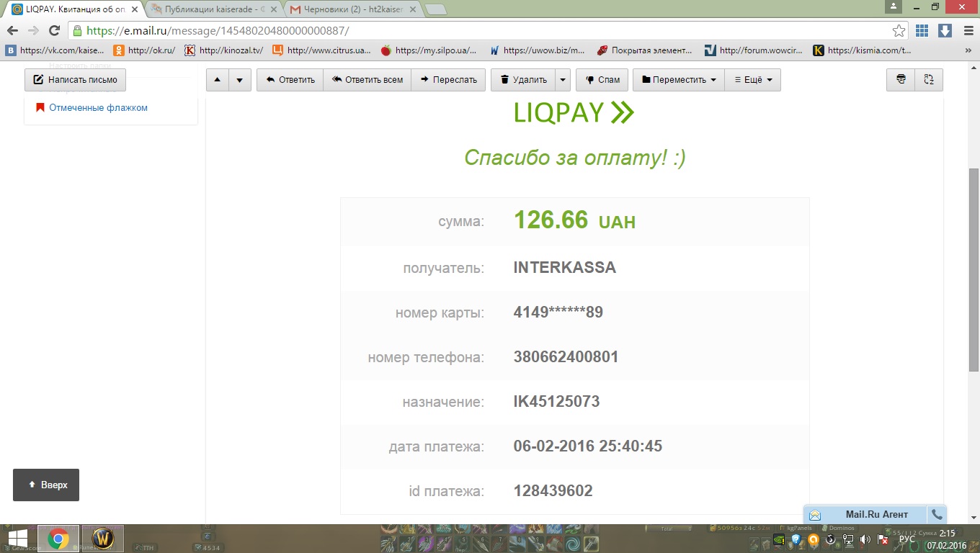
Task: Open the volume speaker tray icon
Action: click(865, 539)
